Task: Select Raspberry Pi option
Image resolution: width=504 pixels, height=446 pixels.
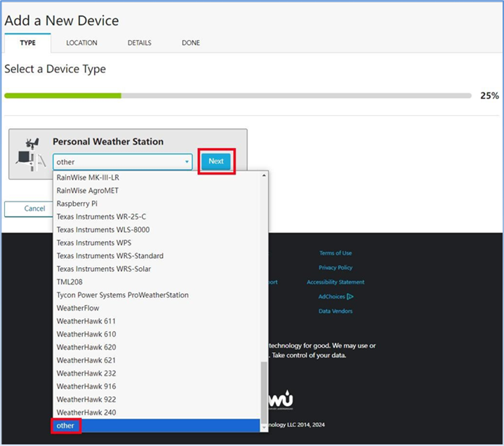Action: pyautogui.click(x=157, y=203)
